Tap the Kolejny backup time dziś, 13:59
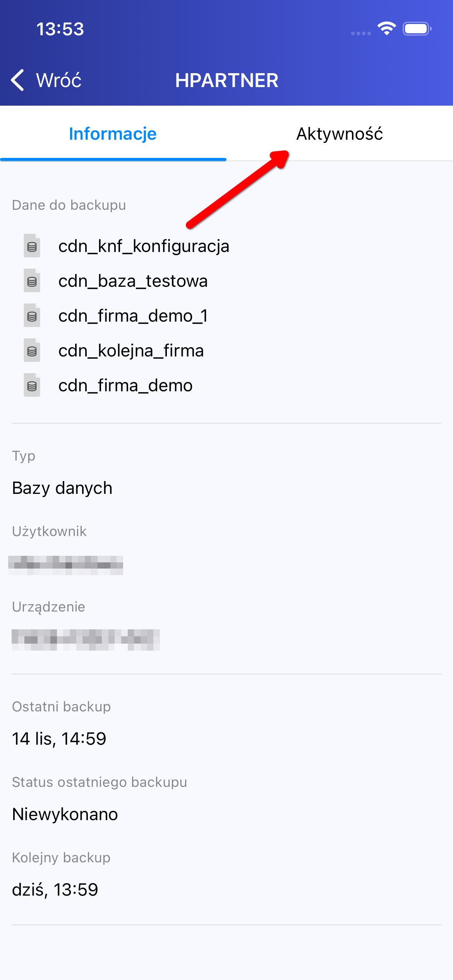The width and height of the screenshot is (453, 980). tap(55, 889)
